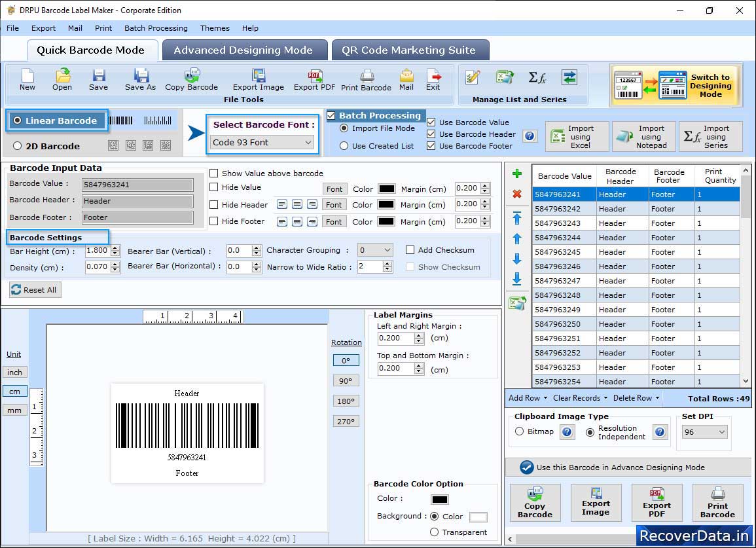
Task: Increase the Bar Height value
Action: pyautogui.click(x=115, y=248)
